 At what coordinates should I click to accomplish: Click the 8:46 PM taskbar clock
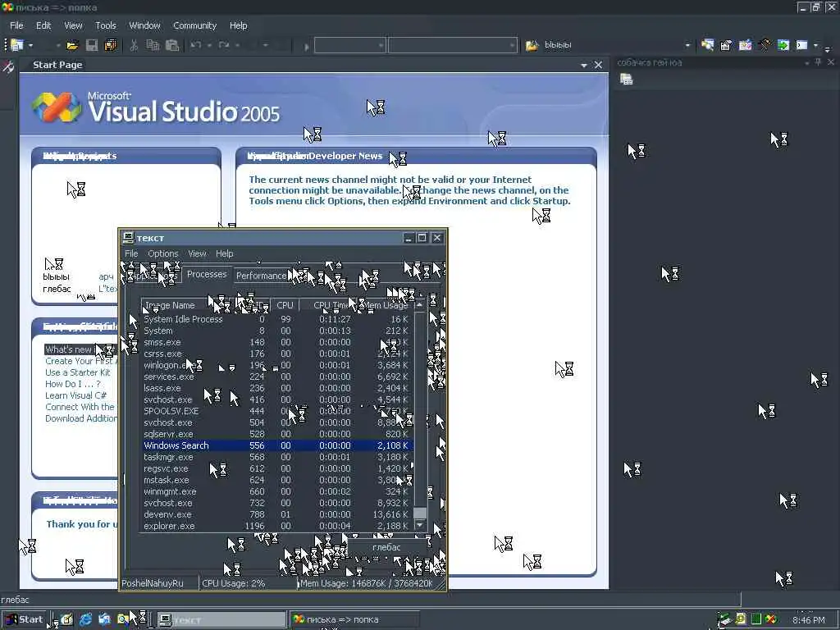click(x=809, y=620)
